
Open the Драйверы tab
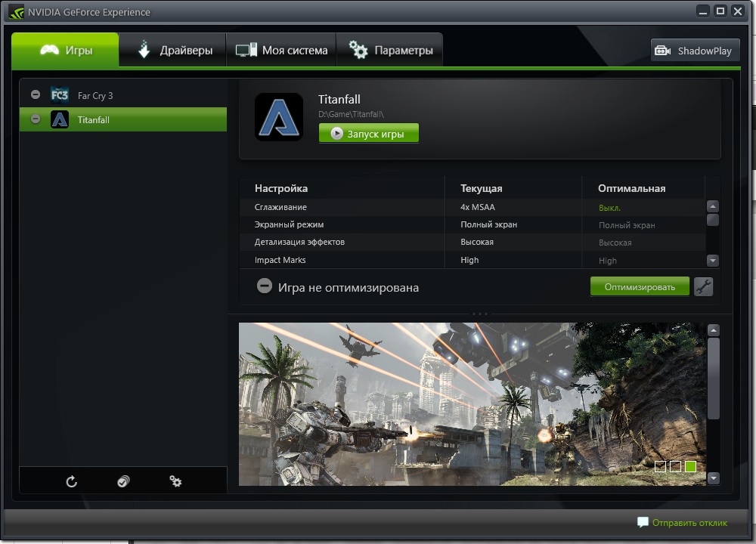pos(172,50)
